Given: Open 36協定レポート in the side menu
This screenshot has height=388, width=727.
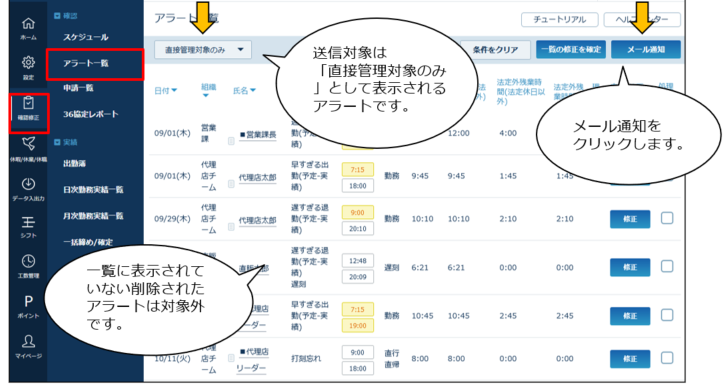Looking at the screenshot, I should pyautogui.click(x=91, y=114).
